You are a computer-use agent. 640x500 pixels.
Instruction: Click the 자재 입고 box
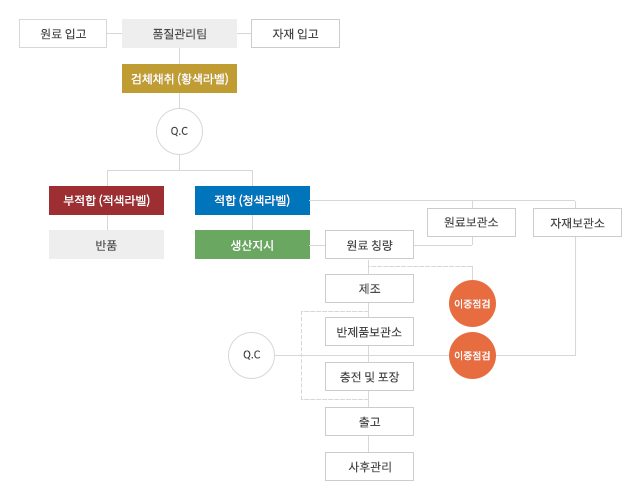295,33
